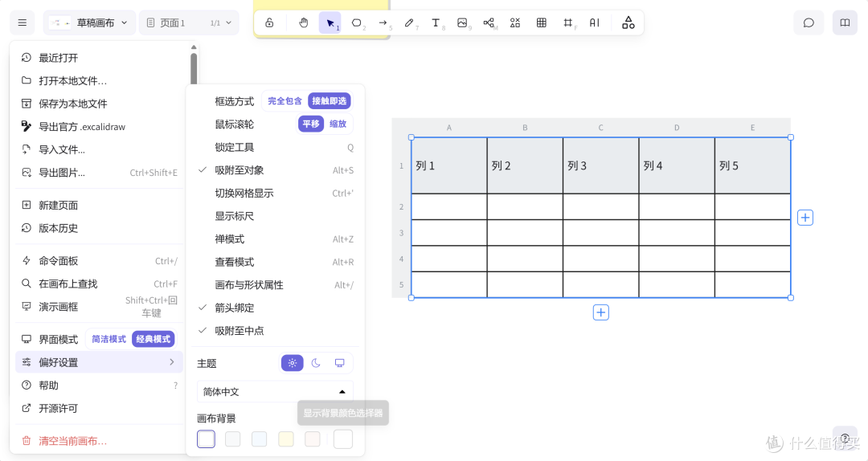Open 画布与形状属性 option
This screenshot has height=461, width=868.
coord(276,285)
